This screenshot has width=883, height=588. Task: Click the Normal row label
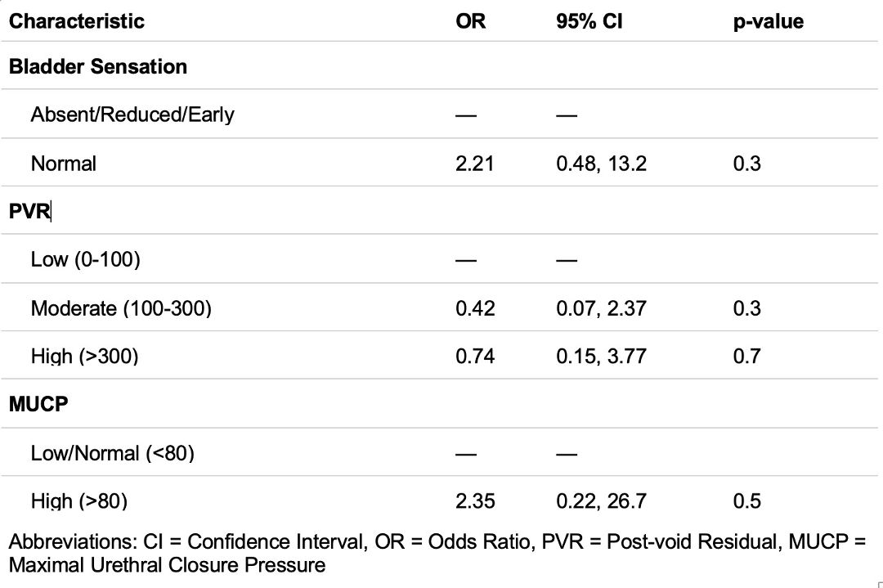64,164
